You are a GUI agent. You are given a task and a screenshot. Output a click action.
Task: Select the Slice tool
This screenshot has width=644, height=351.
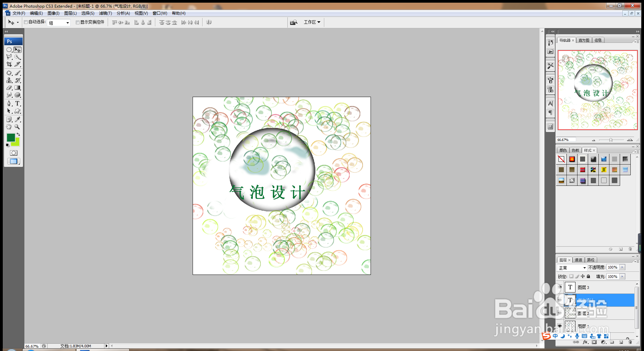[18, 64]
